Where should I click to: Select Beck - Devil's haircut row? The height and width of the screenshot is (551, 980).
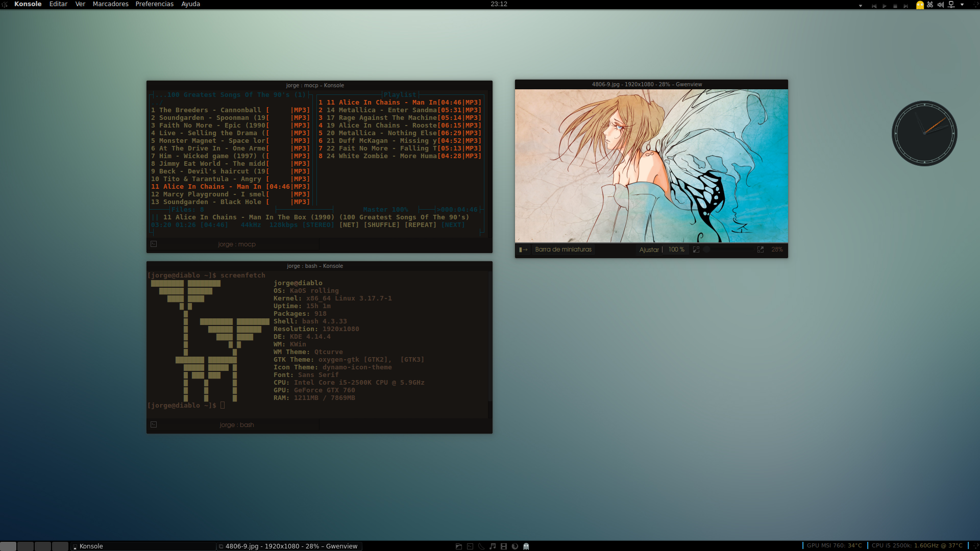(230, 171)
